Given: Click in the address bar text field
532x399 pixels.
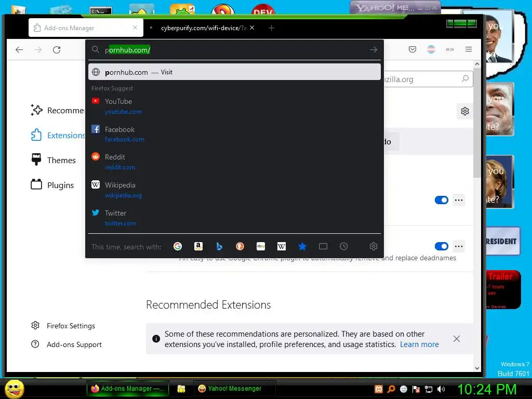Looking at the screenshot, I should pyautogui.click(x=234, y=50).
